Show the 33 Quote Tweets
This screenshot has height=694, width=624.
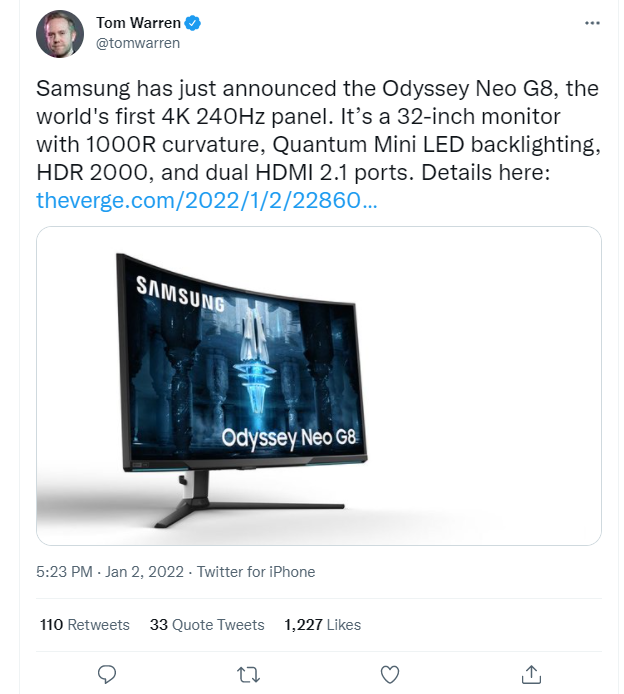(x=207, y=625)
